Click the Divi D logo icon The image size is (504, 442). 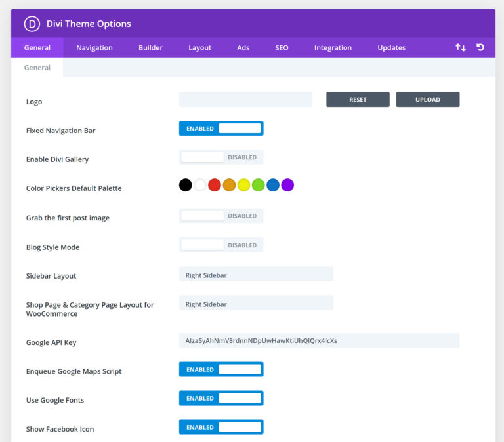[31, 24]
